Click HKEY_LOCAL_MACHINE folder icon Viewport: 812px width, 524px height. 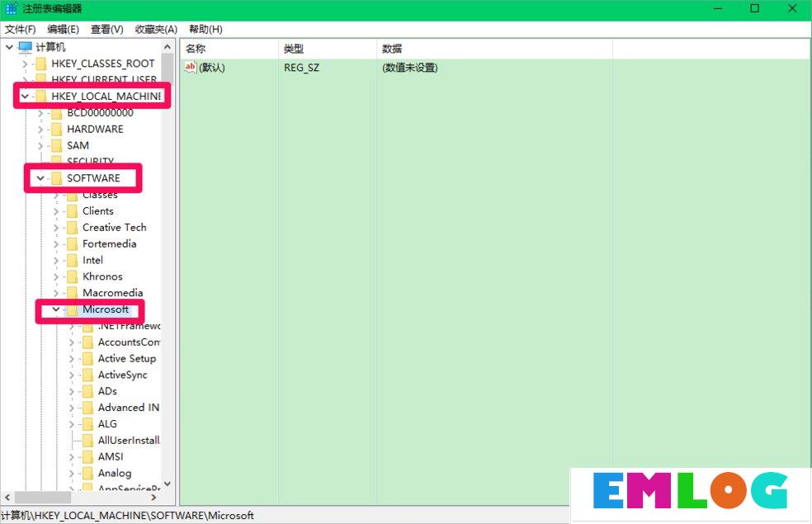(x=41, y=97)
